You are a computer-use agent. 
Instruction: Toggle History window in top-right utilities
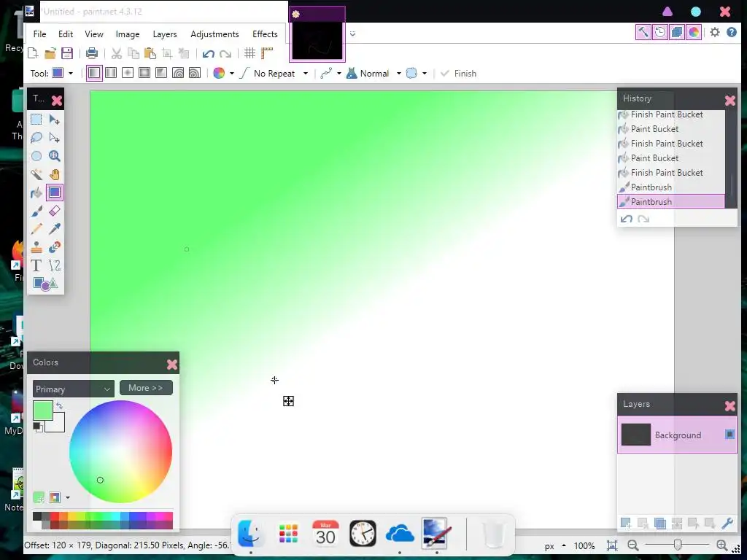point(659,32)
